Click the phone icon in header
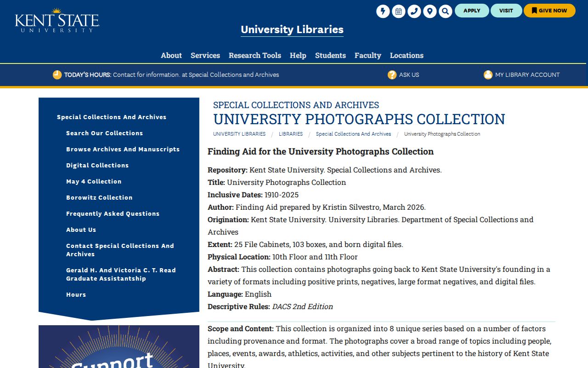The image size is (588, 368). pyautogui.click(x=414, y=11)
